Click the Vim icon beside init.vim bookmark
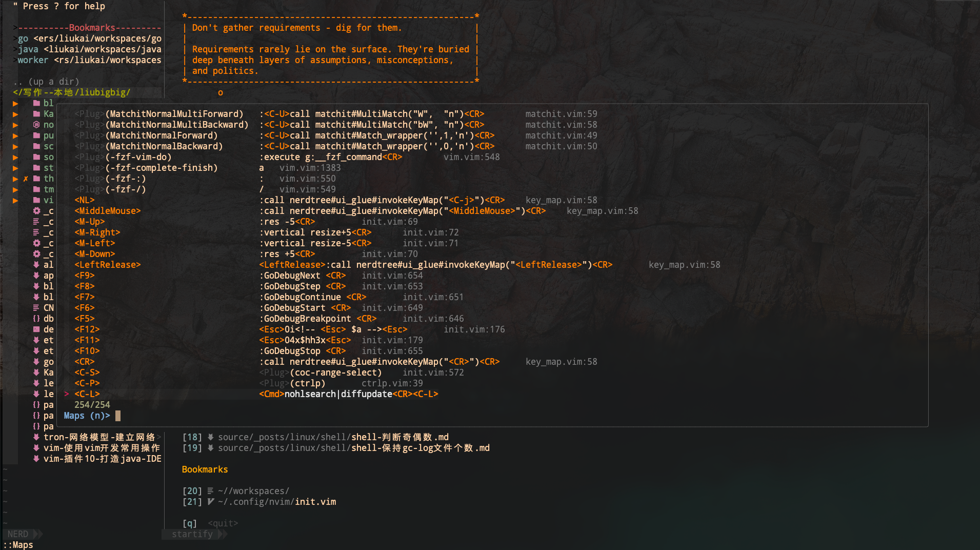Viewport: 980px width, 550px height. [x=210, y=502]
